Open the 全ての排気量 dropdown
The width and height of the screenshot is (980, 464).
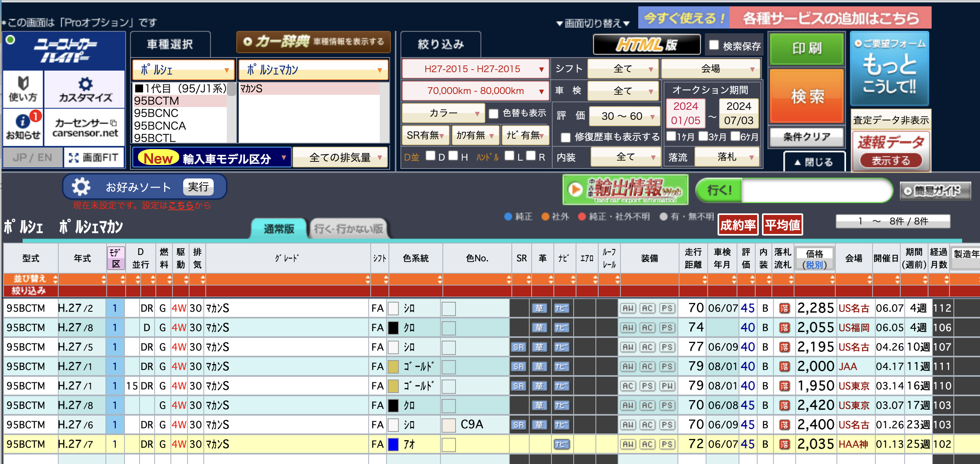(x=340, y=157)
